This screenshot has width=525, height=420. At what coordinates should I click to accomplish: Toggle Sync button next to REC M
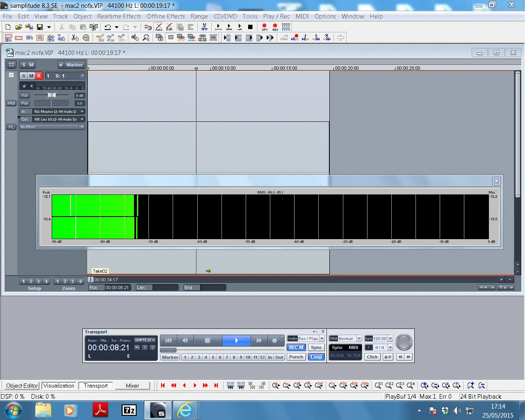[x=316, y=347]
